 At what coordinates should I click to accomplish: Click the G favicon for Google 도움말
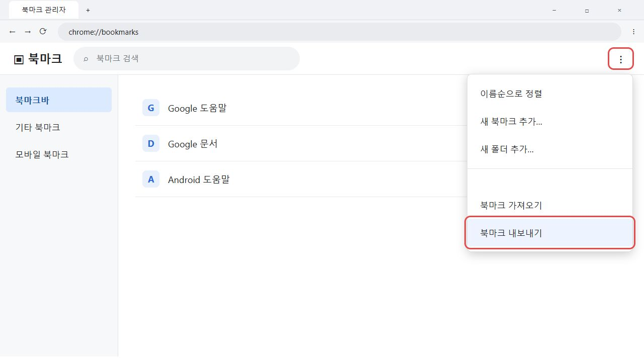click(x=151, y=108)
